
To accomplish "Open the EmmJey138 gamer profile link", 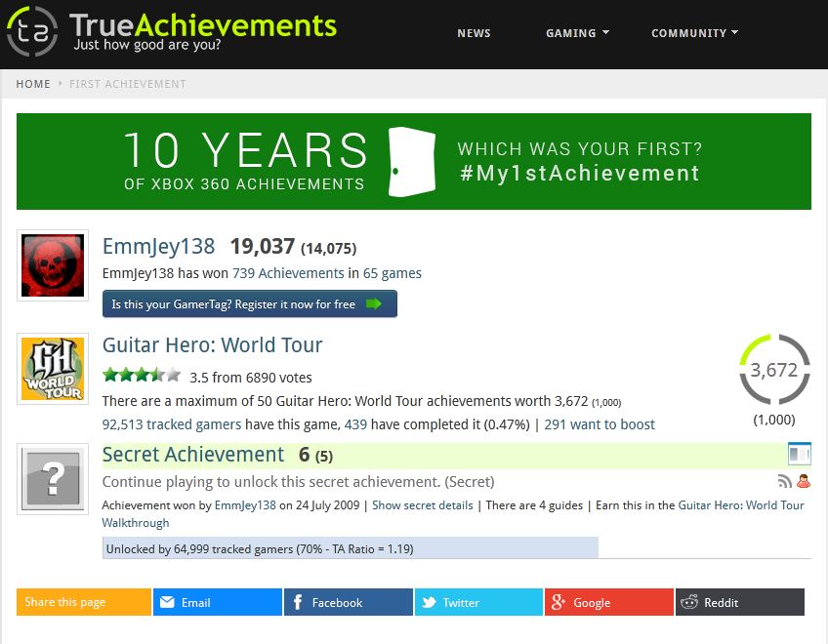I will [x=158, y=247].
